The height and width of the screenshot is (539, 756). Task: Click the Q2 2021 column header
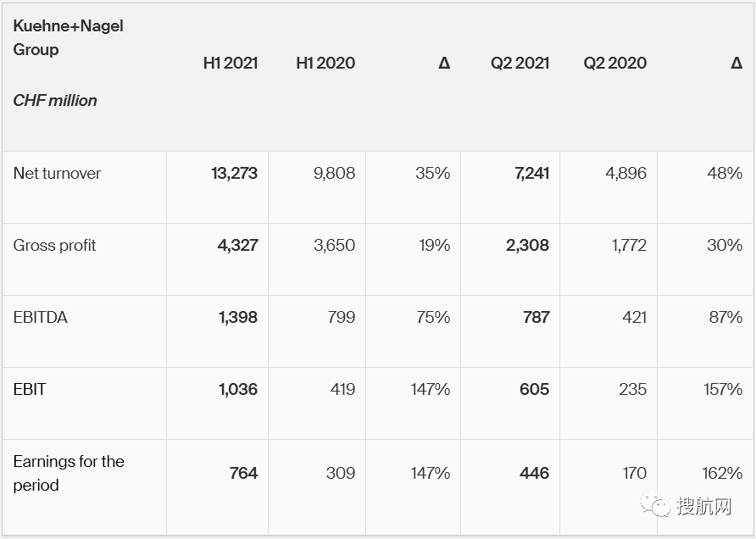520,63
